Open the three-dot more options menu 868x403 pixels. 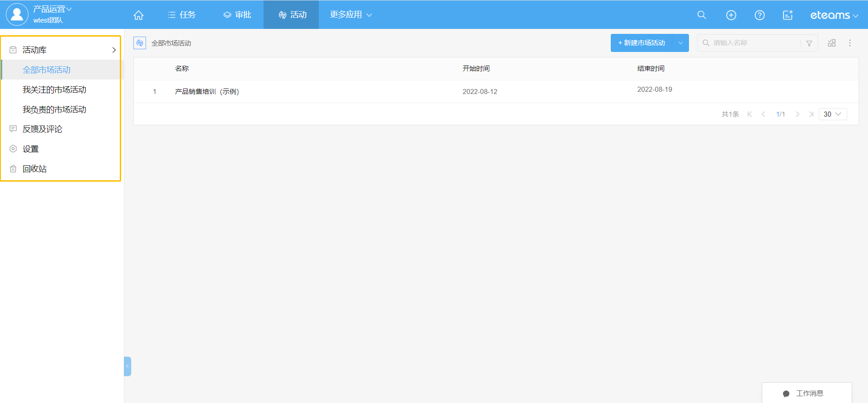pos(849,43)
